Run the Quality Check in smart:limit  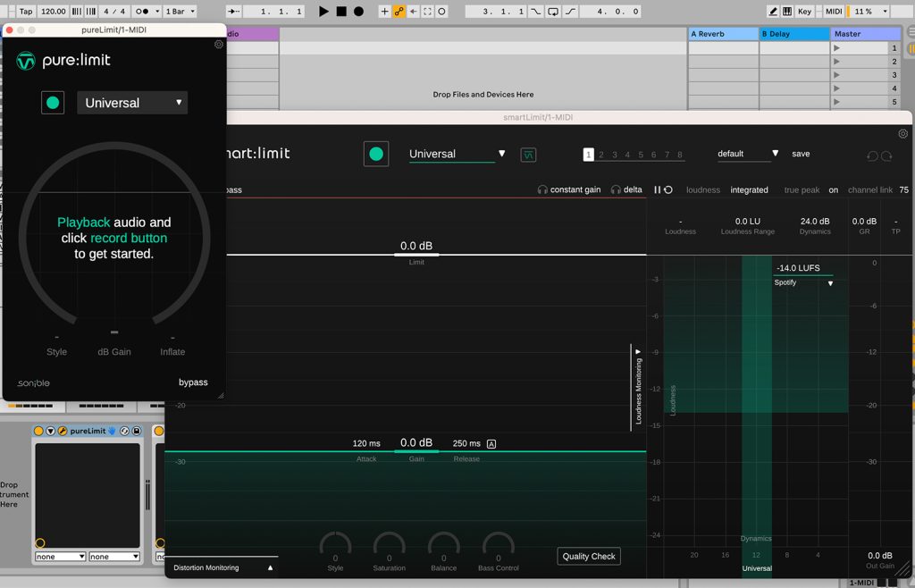(x=588, y=556)
